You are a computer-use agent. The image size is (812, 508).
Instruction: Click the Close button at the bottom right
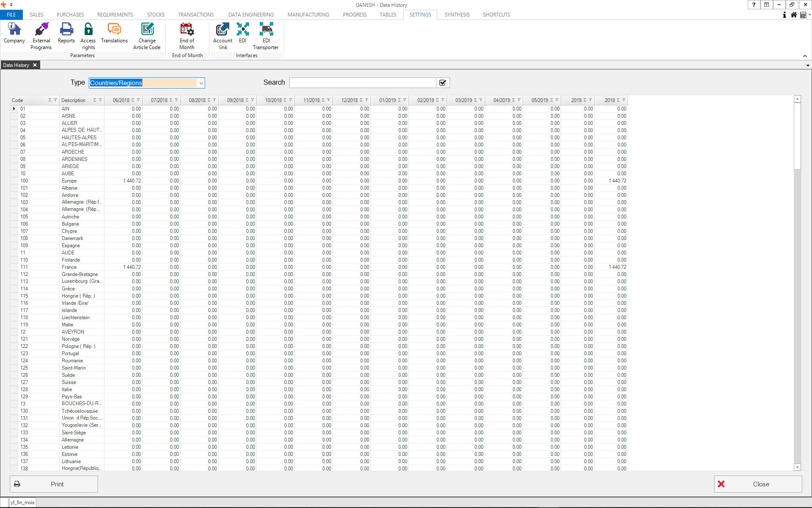pyautogui.click(x=757, y=484)
